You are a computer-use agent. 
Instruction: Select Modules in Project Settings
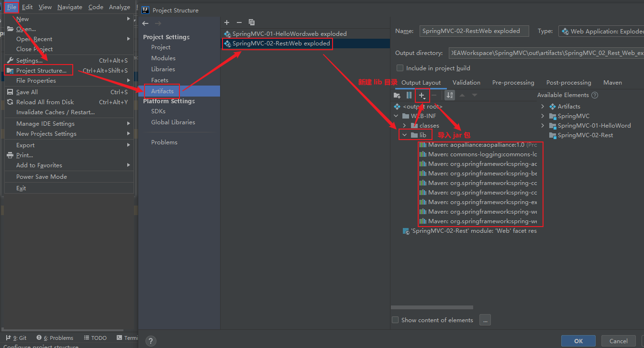(x=163, y=58)
